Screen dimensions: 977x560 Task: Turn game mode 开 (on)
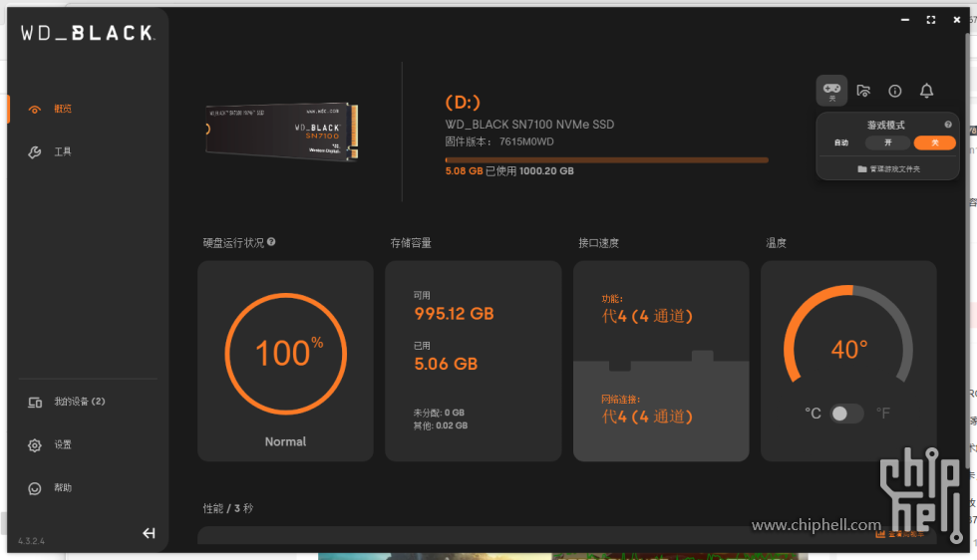pos(888,142)
